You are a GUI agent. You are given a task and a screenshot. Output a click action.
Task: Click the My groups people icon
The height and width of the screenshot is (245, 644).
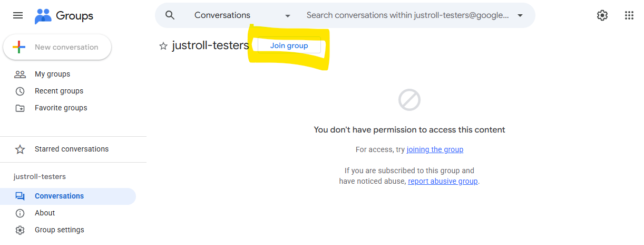coord(20,74)
